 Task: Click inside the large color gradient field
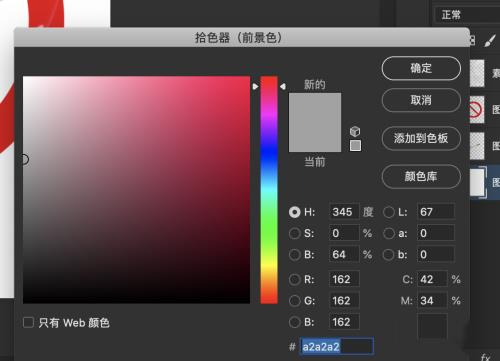[136, 190]
